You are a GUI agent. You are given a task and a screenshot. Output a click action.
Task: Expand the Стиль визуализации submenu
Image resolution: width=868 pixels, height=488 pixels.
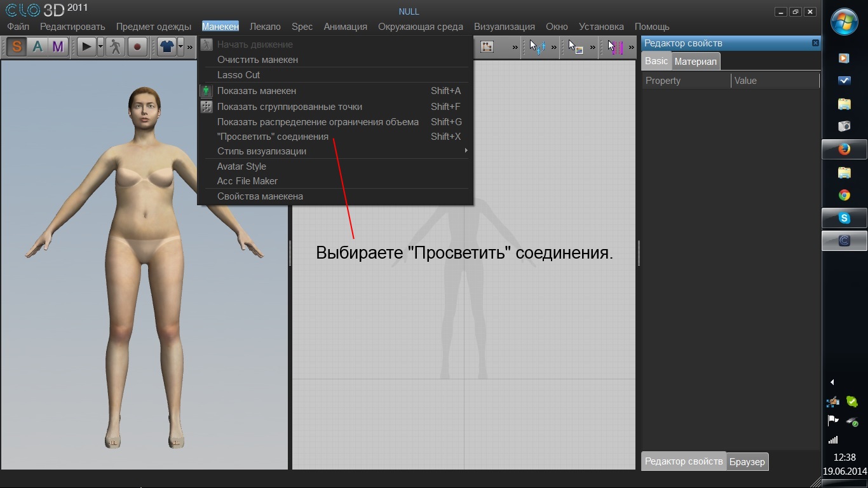[x=335, y=151]
